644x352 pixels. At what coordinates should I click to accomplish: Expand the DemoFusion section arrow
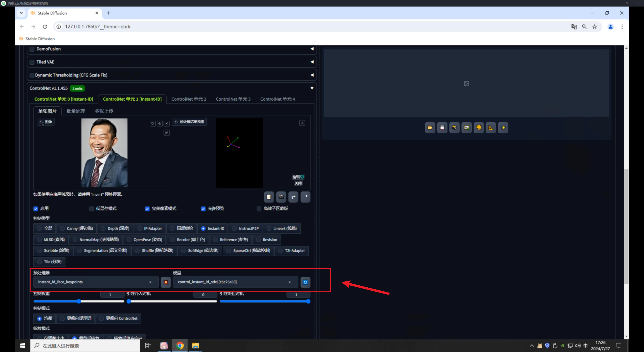click(x=312, y=49)
